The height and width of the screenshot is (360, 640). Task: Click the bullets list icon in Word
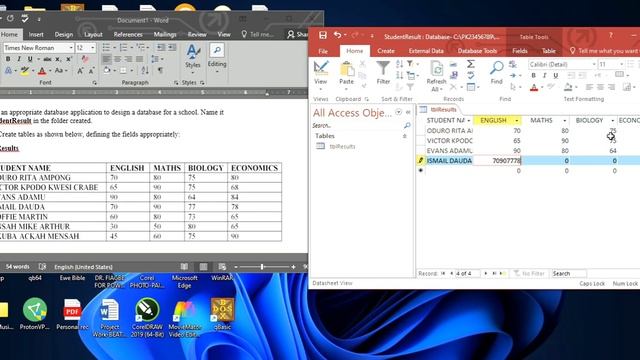point(106,48)
